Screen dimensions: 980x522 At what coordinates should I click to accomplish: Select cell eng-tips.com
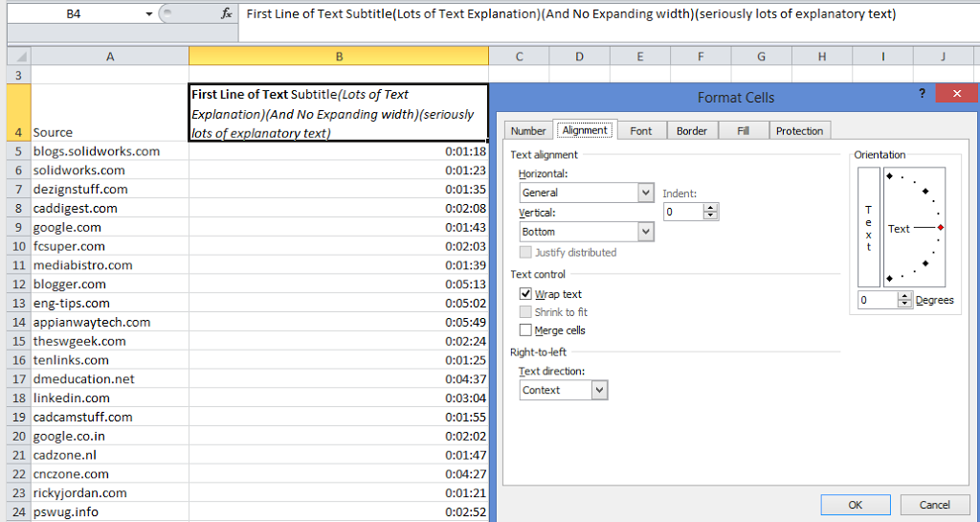[x=110, y=304]
